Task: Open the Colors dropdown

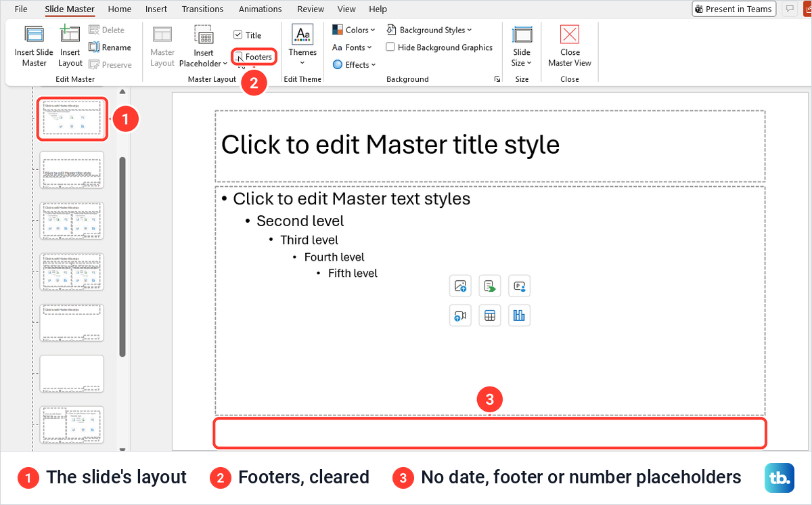Action: point(353,30)
